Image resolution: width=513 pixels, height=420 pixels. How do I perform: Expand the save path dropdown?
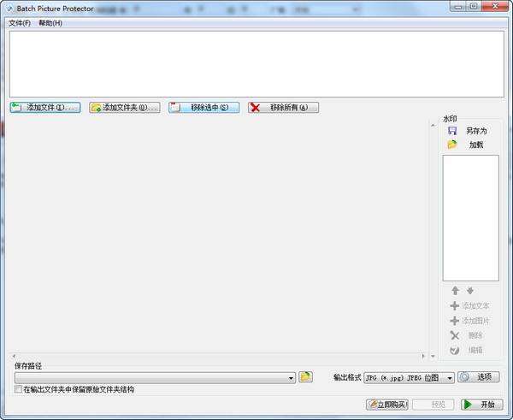[291, 378]
